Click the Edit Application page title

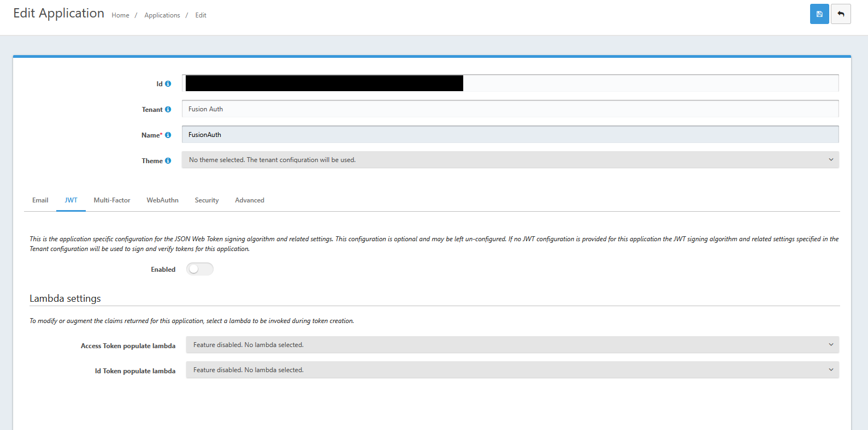point(58,13)
